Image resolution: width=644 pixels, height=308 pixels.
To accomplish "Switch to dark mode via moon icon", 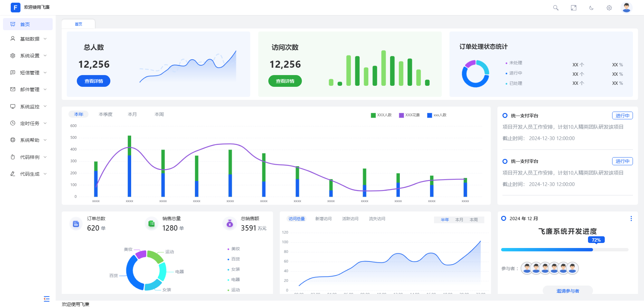I will (591, 8).
